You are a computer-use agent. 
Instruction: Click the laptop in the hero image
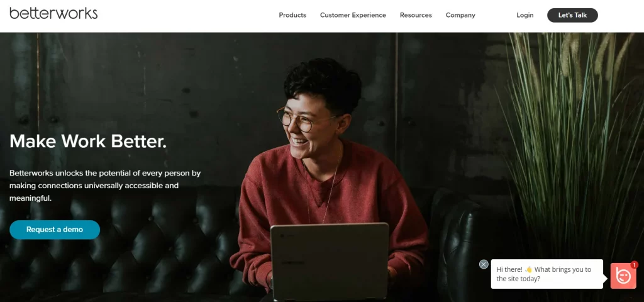pyautogui.click(x=330, y=261)
